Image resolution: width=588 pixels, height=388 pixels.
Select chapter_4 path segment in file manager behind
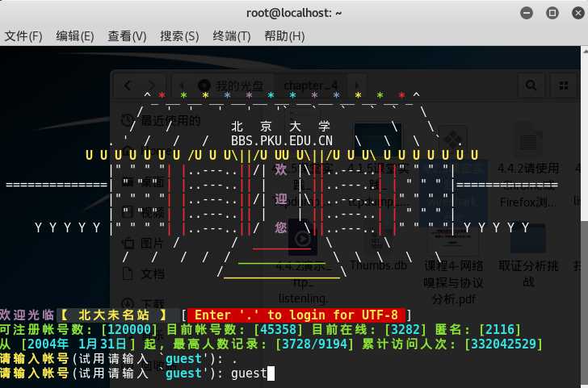311,86
